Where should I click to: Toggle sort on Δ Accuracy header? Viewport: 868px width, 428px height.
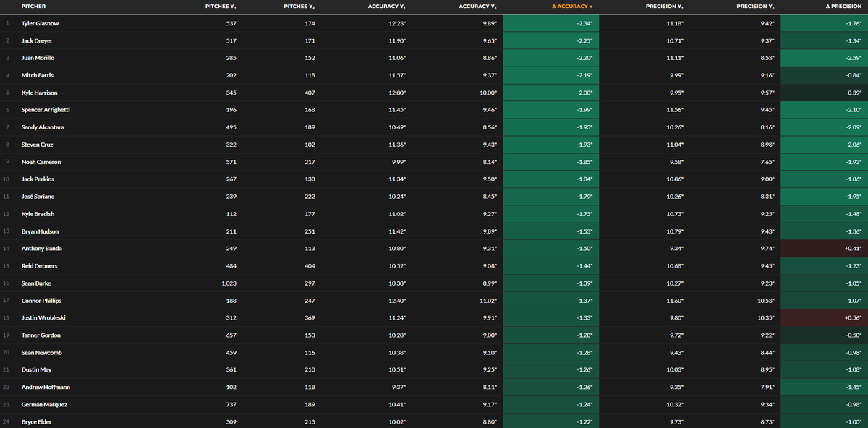click(571, 7)
